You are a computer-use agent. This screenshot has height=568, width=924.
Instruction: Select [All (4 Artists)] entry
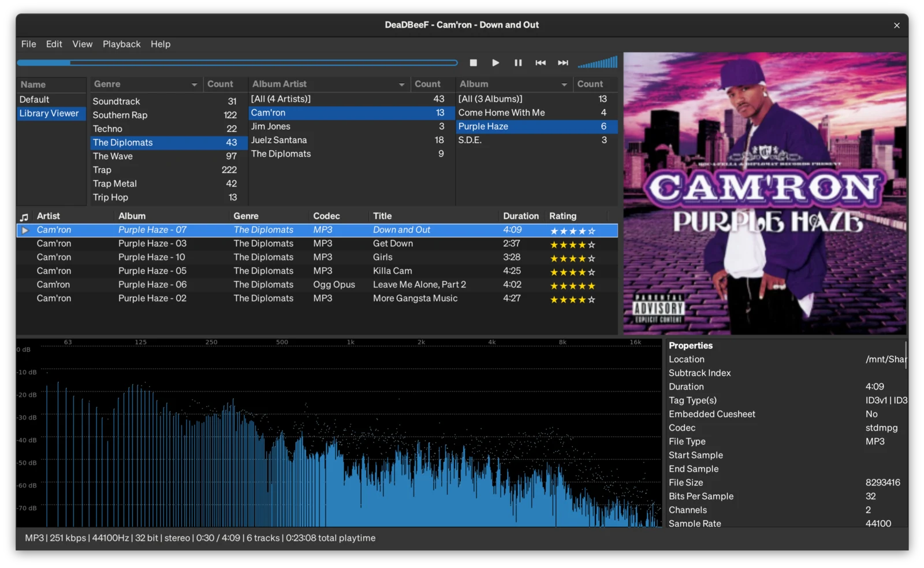click(352, 99)
